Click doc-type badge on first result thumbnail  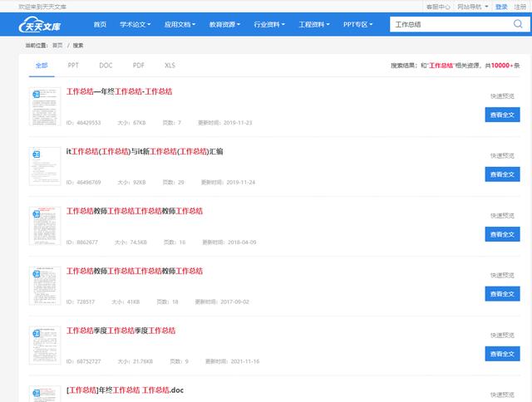[37, 95]
